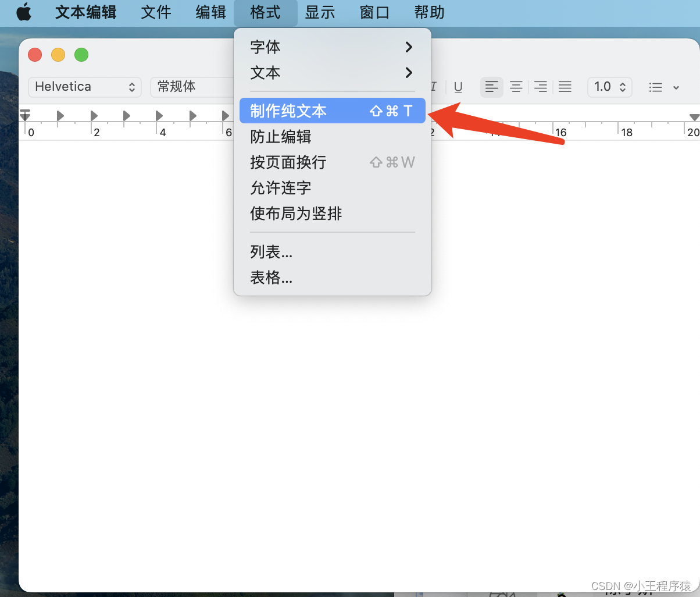Viewport: 700px width, 597px height.
Task: Select the right indent marker at ruler 20
Action: [694, 118]
